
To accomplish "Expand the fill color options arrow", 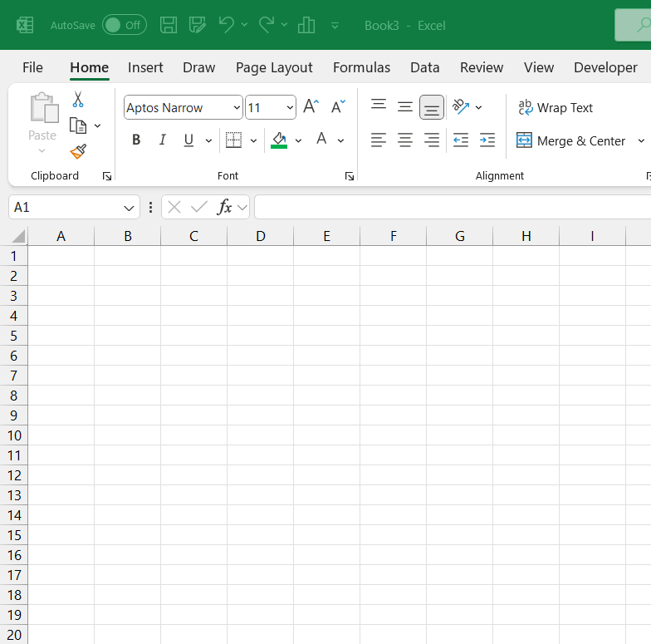I will [299, 141].
